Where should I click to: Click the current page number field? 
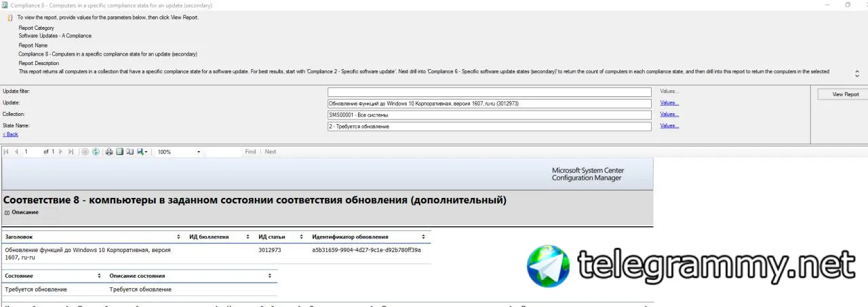tap(31, 152)
